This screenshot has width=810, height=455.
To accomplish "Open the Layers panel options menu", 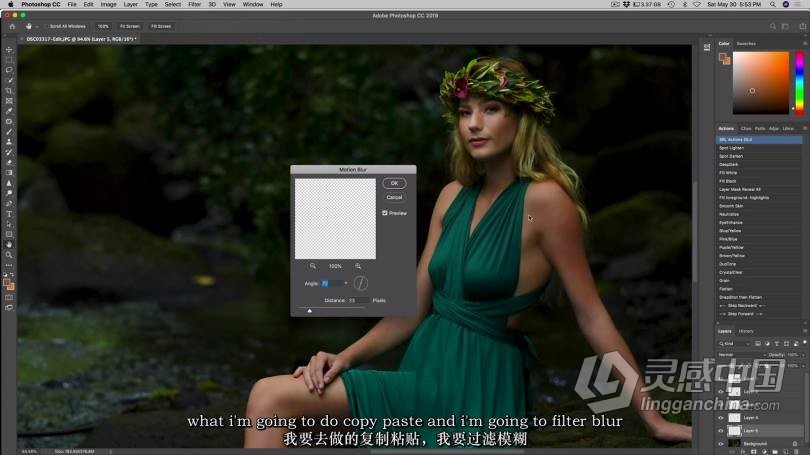I will pyautogui.click(x=804, y=331).
